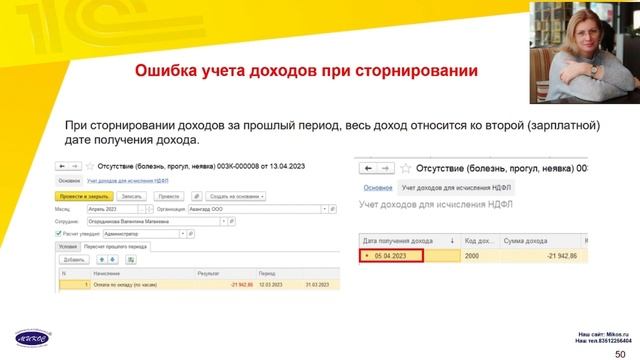640x360 pixels.
Task: Click the Администратор approver field
Action: click(141, 234)
